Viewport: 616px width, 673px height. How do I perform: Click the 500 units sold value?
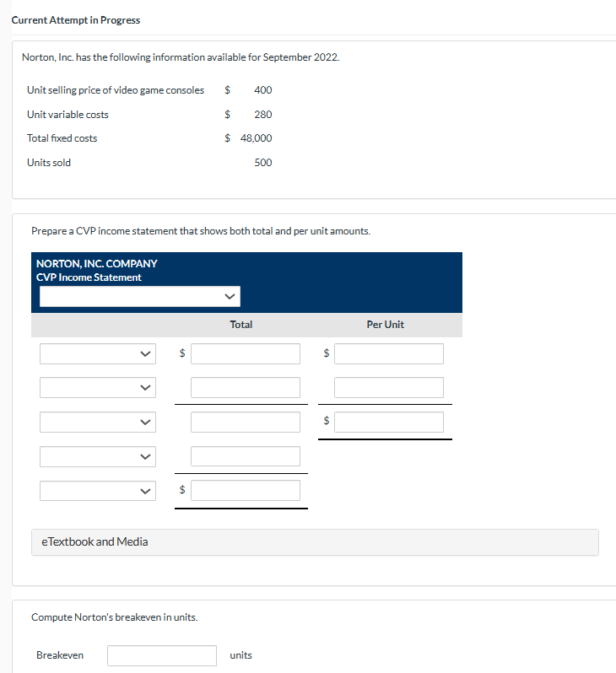263,163
